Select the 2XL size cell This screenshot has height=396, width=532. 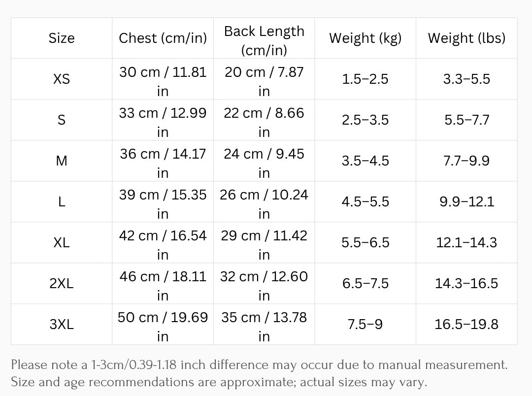coord(62,284)
